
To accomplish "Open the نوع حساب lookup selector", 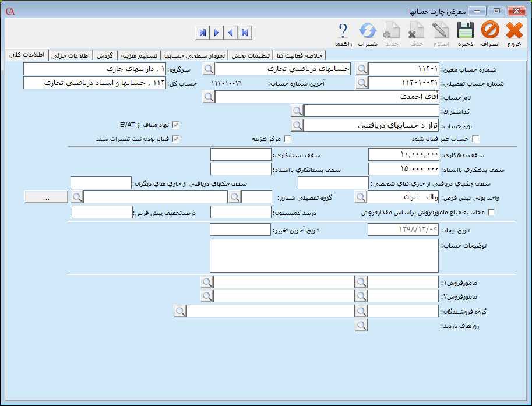I will [297, 124].
